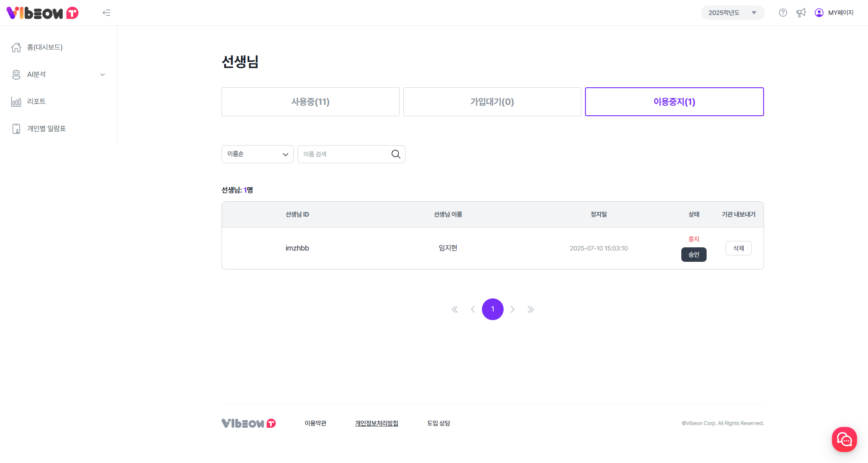Viewport: 868px width, 463px height.
Task: Open the 이름순 sort dropdown
Action: [x=257, y=154]
